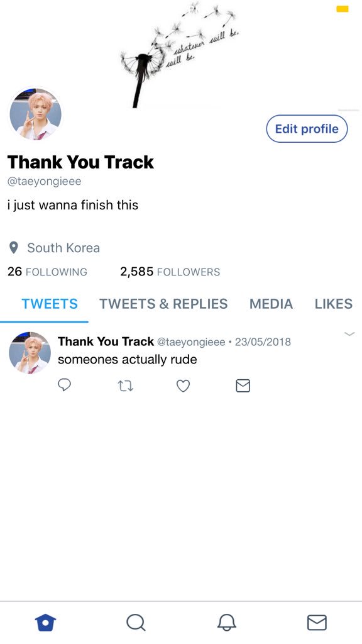362x644 pixels.
Task: Expand tweet options chevron menu
Action: pyautogui.click(x=349, y=334)
